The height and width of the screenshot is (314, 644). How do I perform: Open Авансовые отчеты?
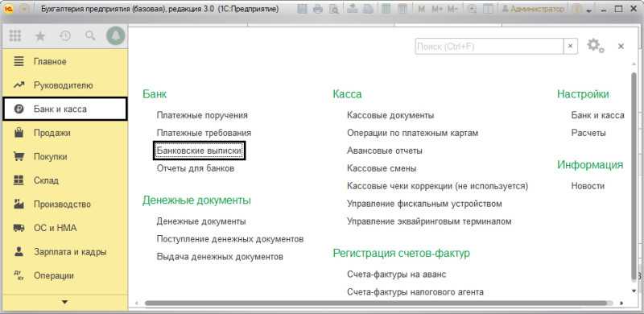(x=385, y=151)
